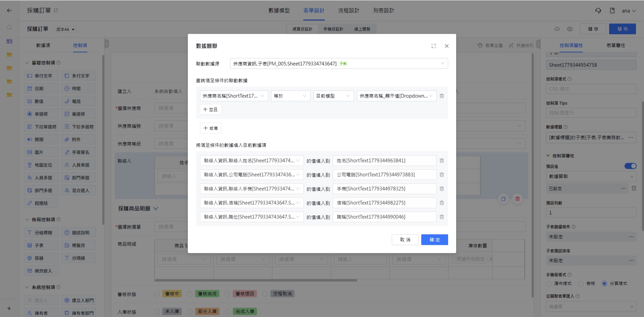Click the headset support icon
The width and height of the screenshot is (644, 317).
(598, 11)
